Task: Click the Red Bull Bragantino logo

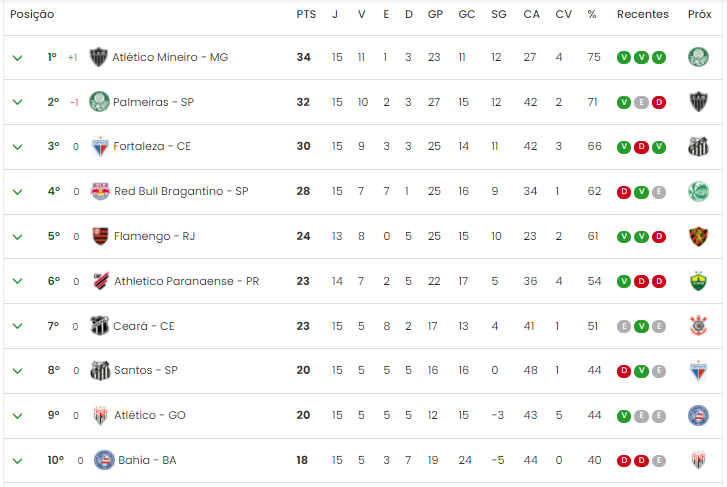Action: (x=100, y=191)
